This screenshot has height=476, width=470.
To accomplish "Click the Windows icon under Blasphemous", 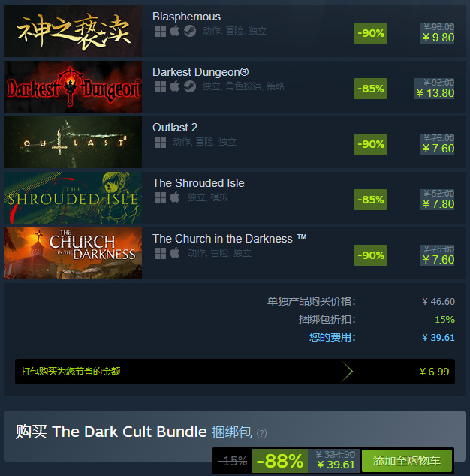I will click(160, 31).
